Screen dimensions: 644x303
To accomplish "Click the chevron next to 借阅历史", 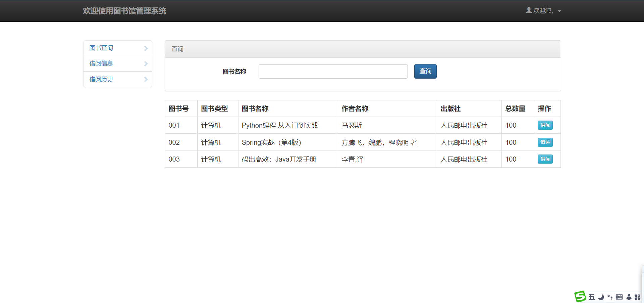I will click(146, 79).
